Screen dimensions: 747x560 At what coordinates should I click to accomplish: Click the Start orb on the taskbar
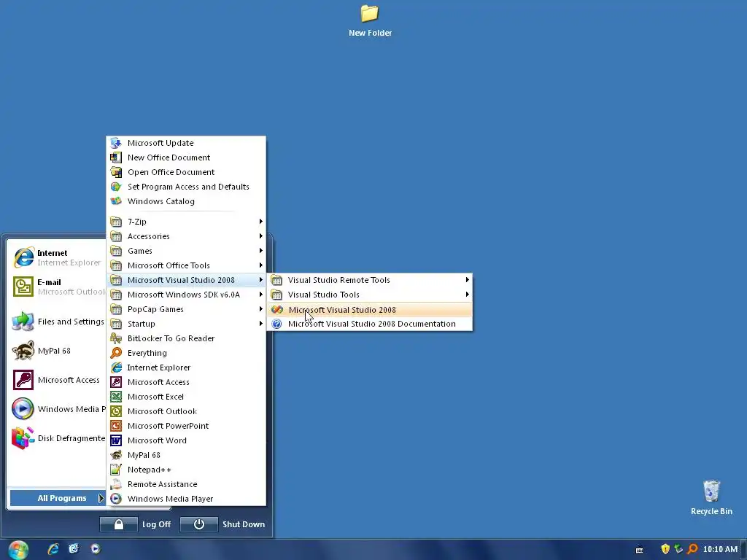coord(18,550)
